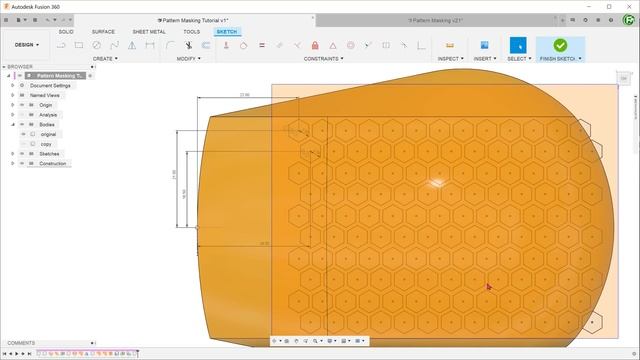
Task: Select the Mirror sketch tool
Action: tap(132, 45)
